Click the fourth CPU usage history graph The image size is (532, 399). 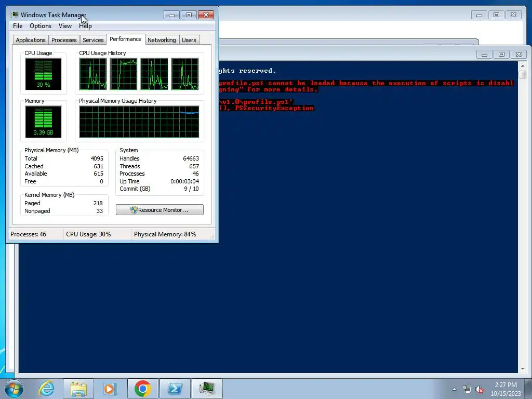coord(185,74)
